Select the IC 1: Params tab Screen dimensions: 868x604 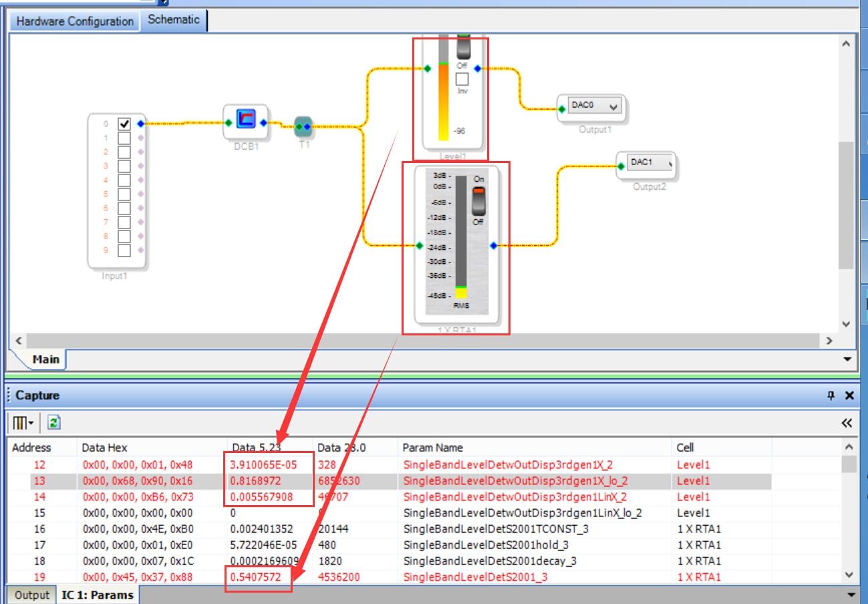(98, 595)
